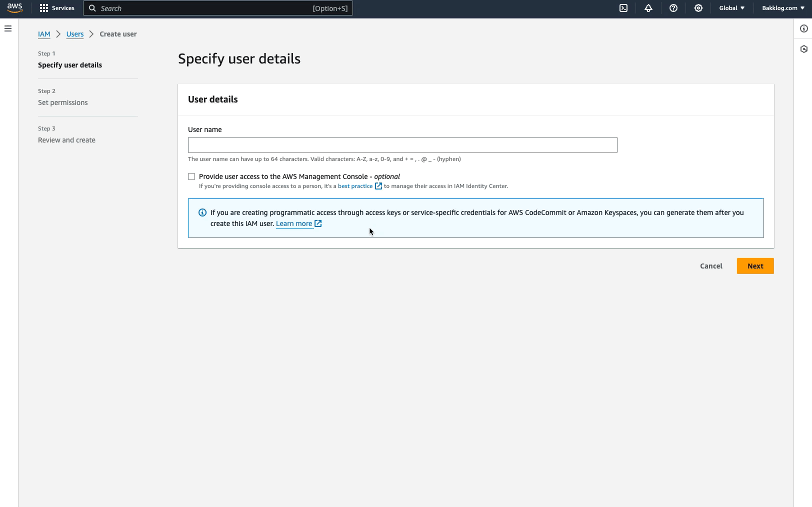Screen dimensions: 812x507
Task: Open the notifications bell icon
Action: (648, 8)
